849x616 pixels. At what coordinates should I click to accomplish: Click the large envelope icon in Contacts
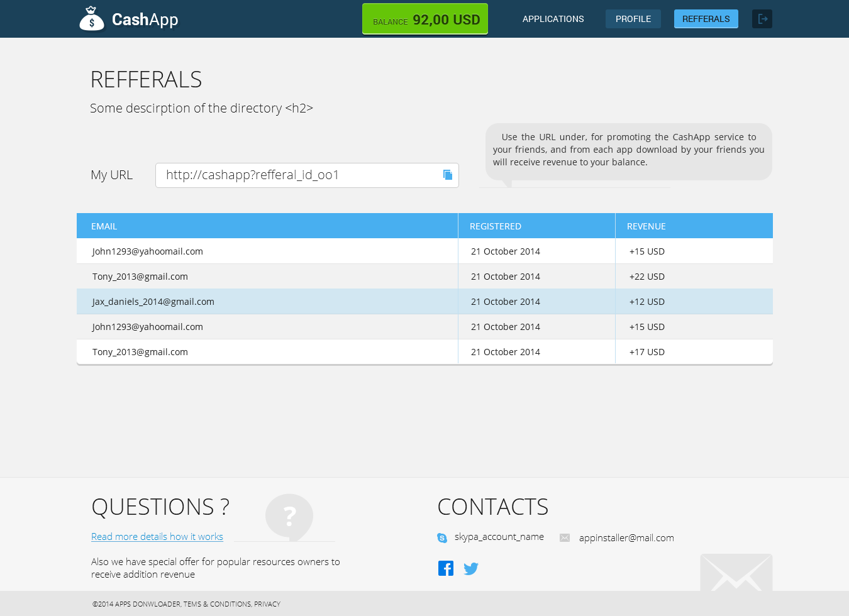click(x=736, y=573)
